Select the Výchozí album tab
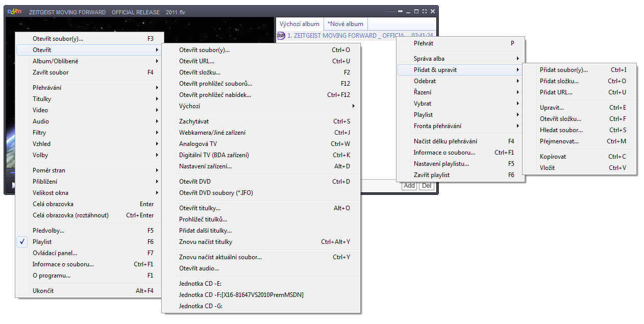 [300, 24]
